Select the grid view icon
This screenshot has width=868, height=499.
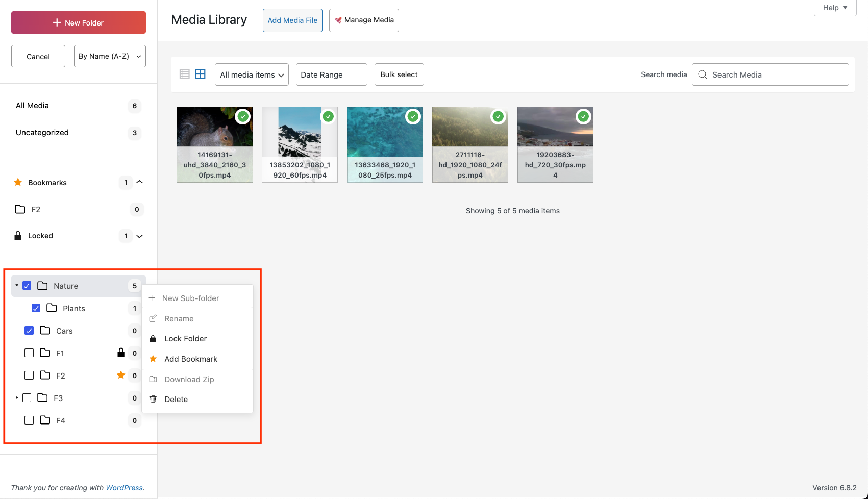click(x=200, y=74)
